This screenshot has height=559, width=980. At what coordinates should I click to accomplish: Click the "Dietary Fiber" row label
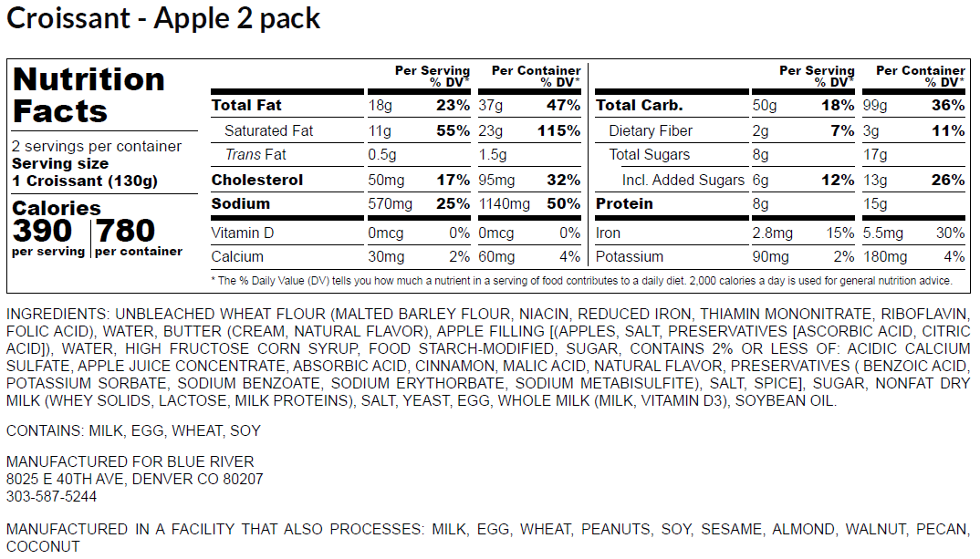[x=650, y=131]
